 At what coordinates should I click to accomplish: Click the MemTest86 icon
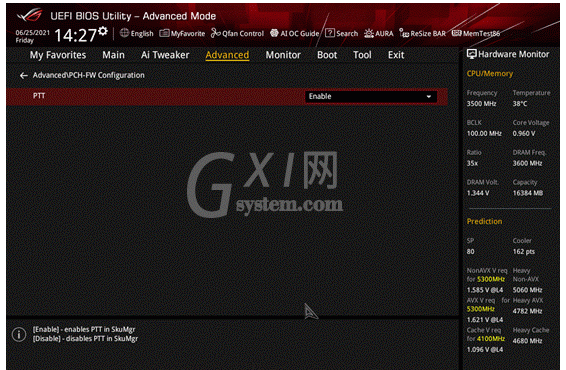click(457, 33)
